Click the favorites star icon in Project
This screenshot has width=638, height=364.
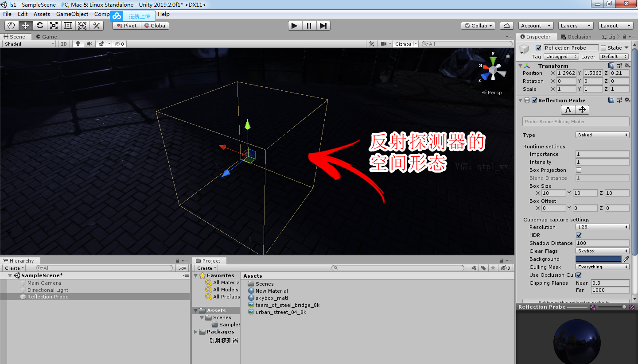(x=493, y=268)
